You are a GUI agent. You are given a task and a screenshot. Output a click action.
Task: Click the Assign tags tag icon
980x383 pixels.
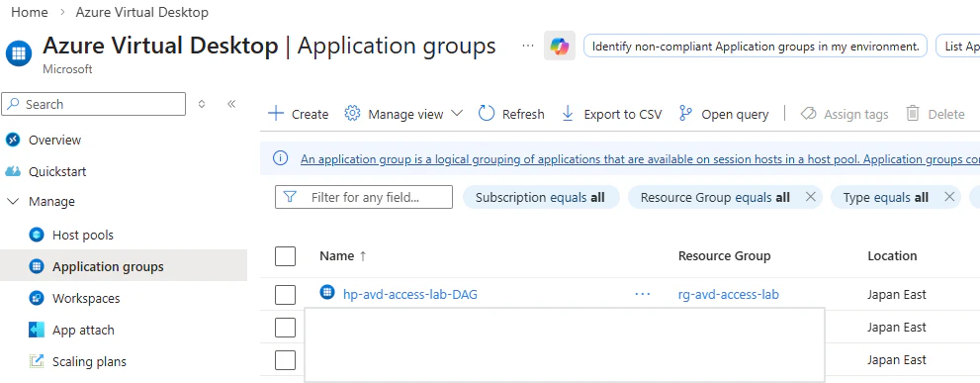tap(809, 113)
